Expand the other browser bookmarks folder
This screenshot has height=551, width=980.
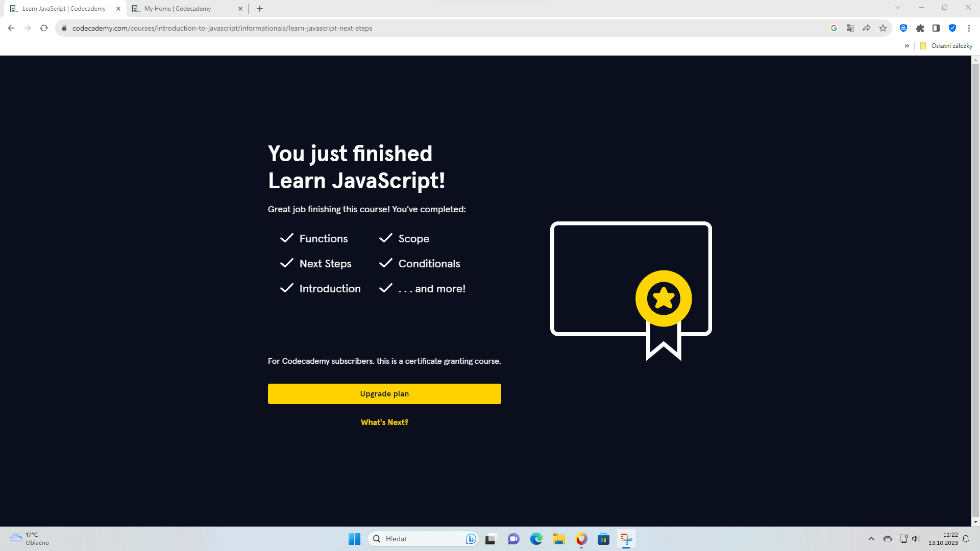pos(947,45)
